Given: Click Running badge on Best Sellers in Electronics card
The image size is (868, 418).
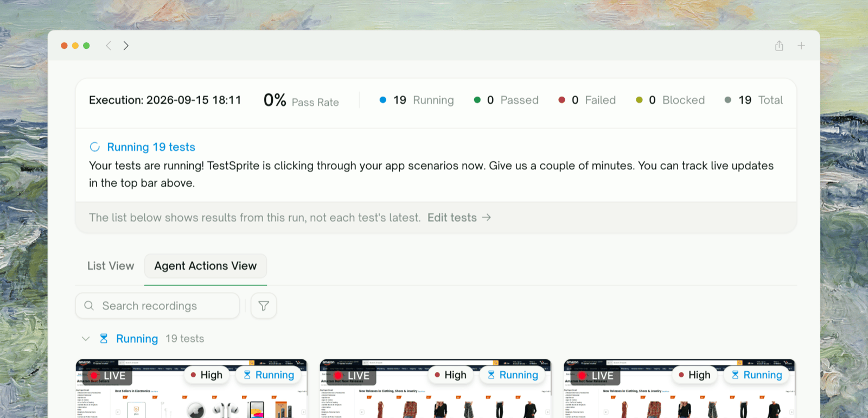Looking at the screenshot, I should point(269,375).
